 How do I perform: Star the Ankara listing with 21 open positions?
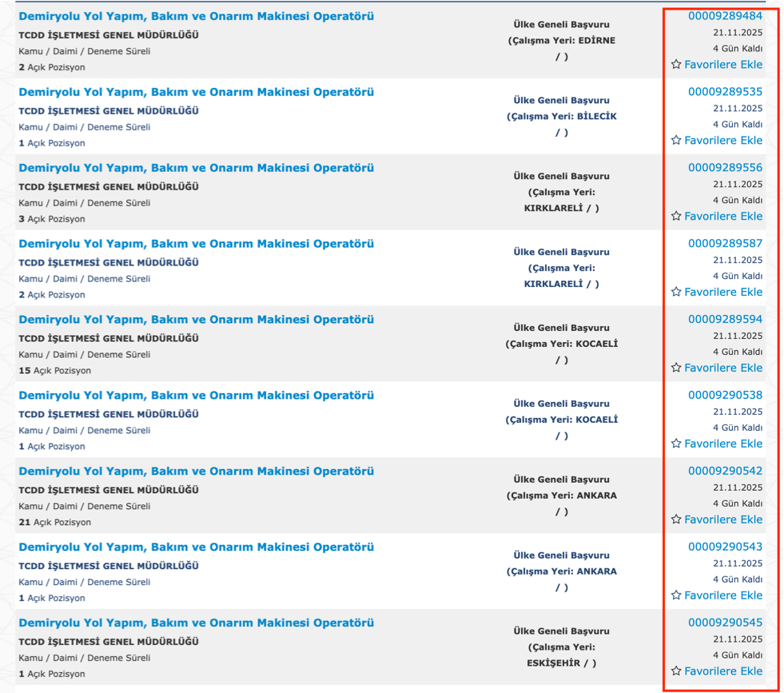coord(676,520)
